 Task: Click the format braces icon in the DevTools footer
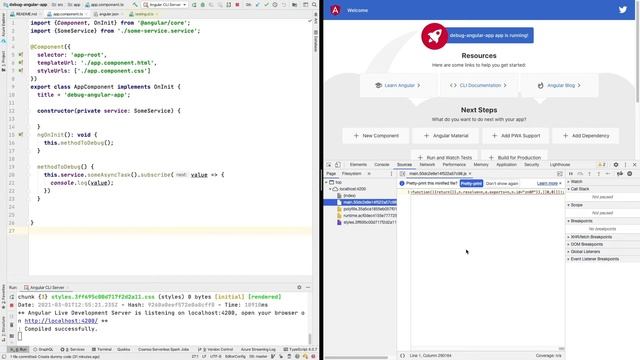pyautogui.click(x=402, y=356)
